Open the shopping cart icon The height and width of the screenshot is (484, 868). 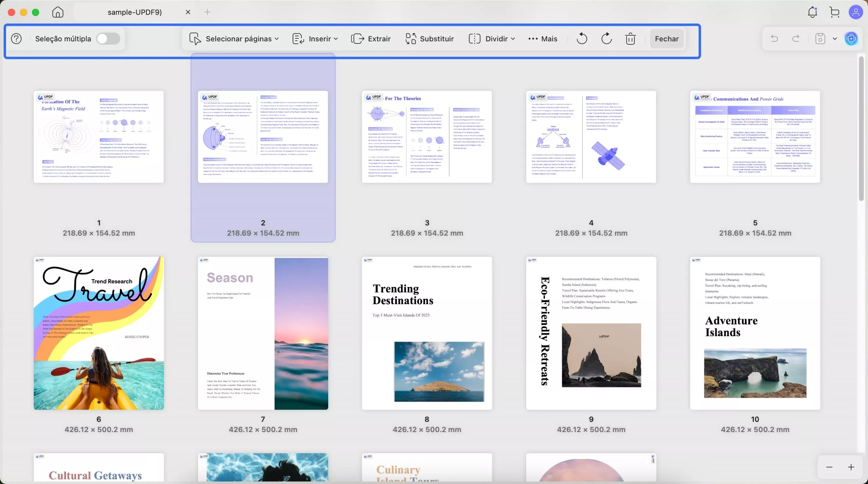(x=834, y=12)
